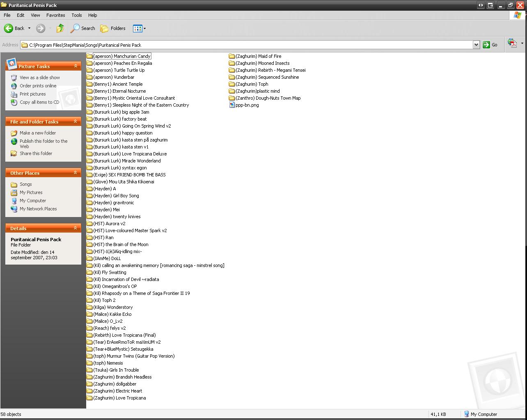527x420 pixels.
Task: Open the Views toolbar button
Action: point(137,28)
